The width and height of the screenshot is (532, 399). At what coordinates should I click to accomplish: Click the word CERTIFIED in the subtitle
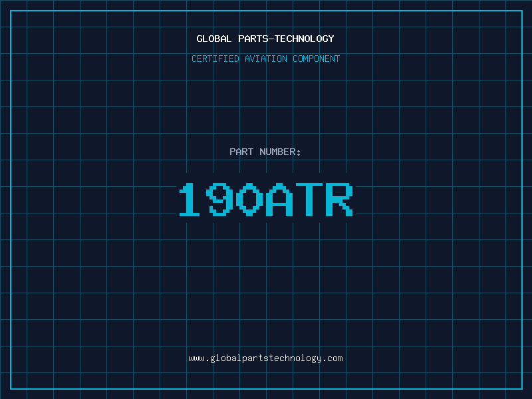[x=215, y=59]
